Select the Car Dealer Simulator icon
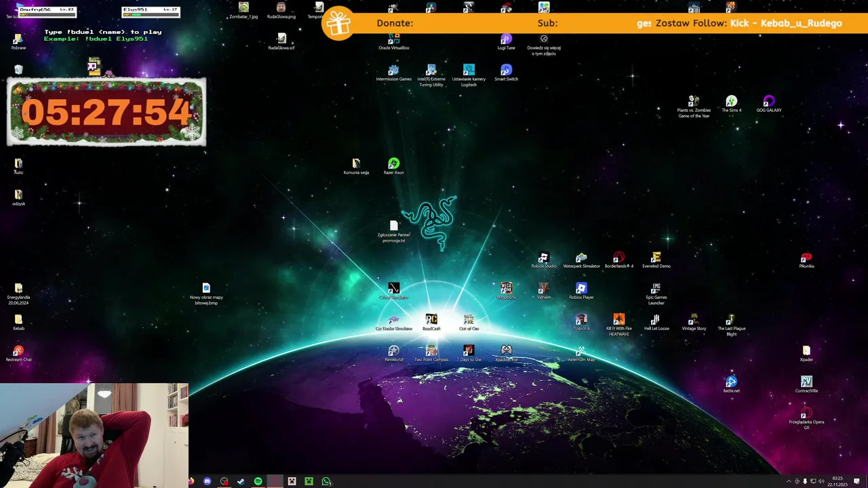868x488 pixels. click(x=393, y=323)
